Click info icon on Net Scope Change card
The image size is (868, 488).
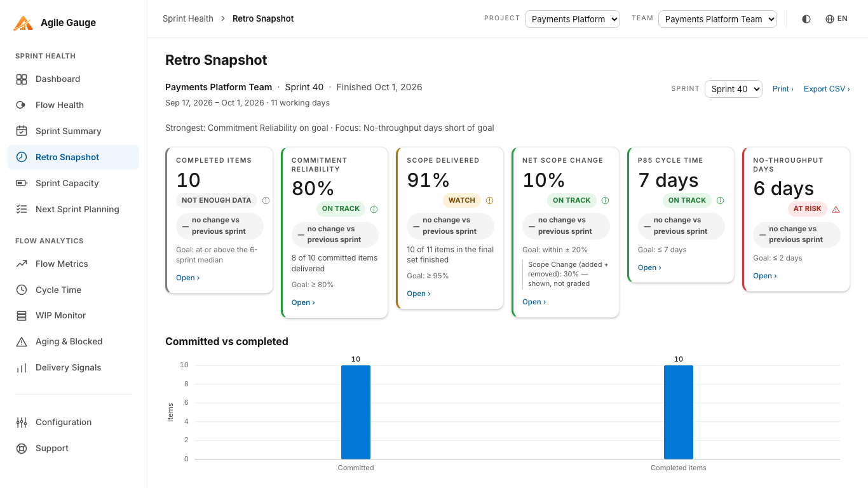[x=605, y=201]
